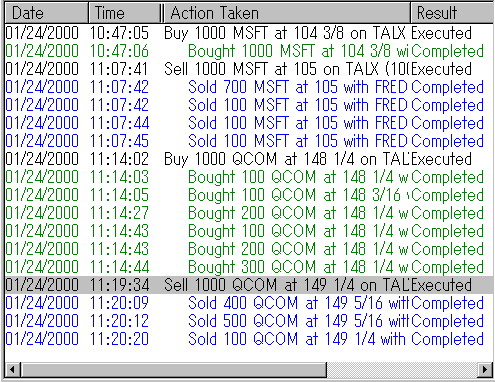The height and width of the screenshot is (382, 495).
Task: Click 'Completed' result in 10:47:06 row
Action: tap(447, 51)
